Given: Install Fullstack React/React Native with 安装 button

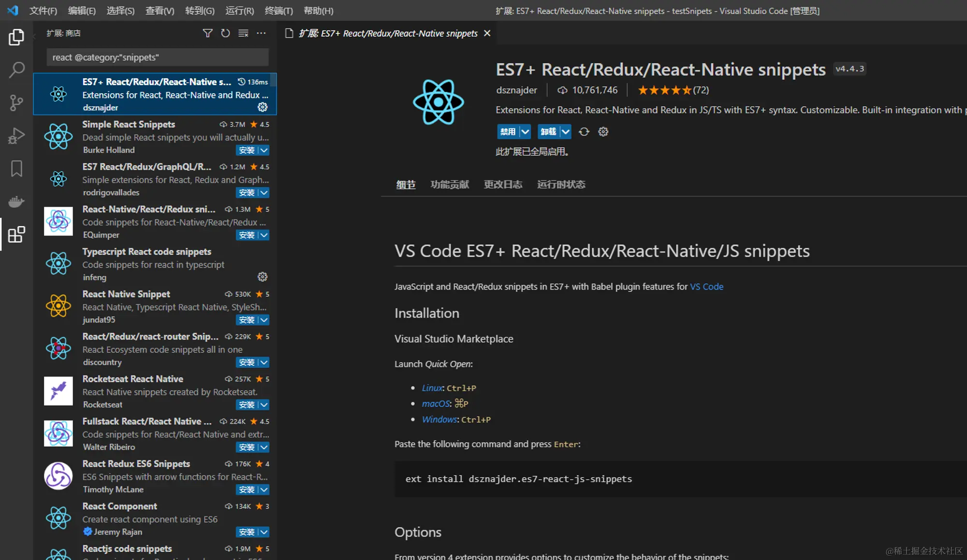Looking at the screenshot, I should (247, 447).
